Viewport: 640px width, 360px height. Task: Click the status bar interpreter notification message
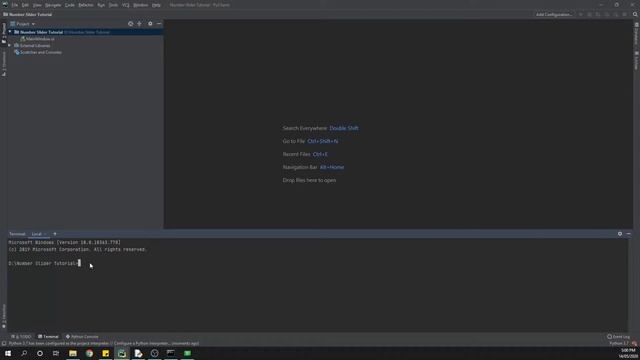click(104, 344)
